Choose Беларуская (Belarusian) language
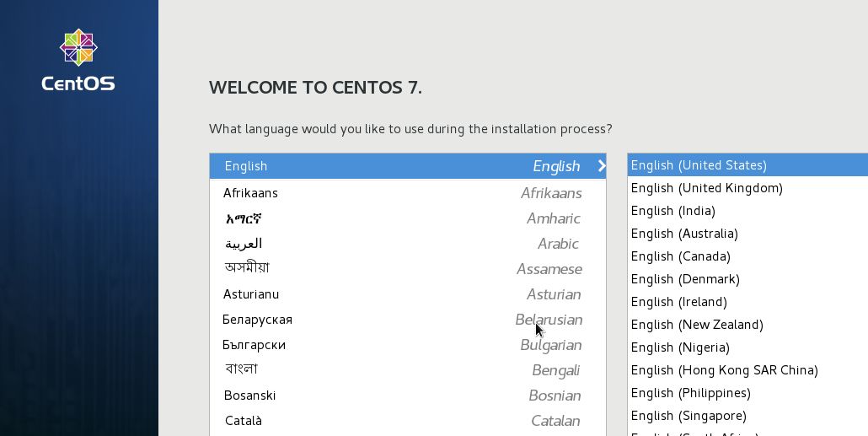 point(408,320)
